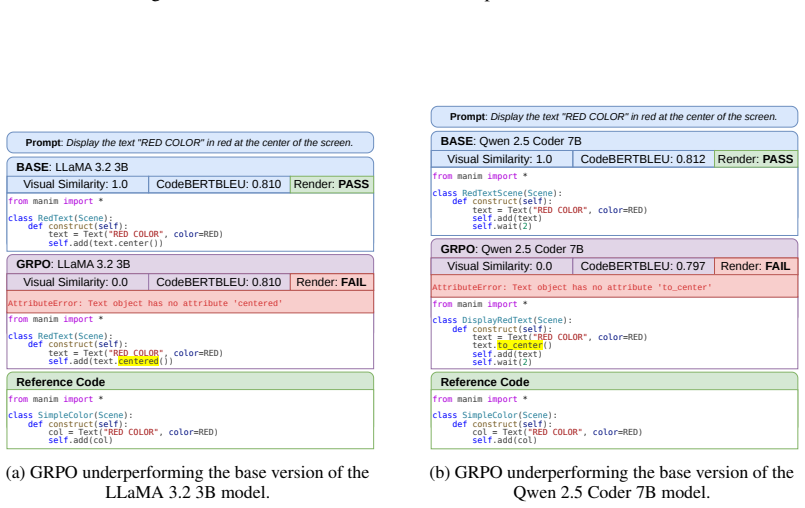Click 'class SimpleColor(Scene):' in left reference code
This screenshot has width=805, height=508.
pyautogui.click(x=70, y=415)
